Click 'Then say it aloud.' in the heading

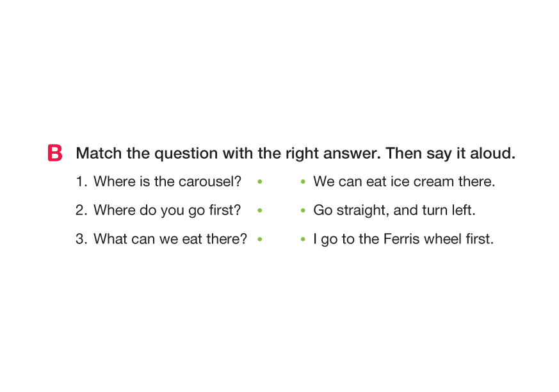tap(450, 154)
